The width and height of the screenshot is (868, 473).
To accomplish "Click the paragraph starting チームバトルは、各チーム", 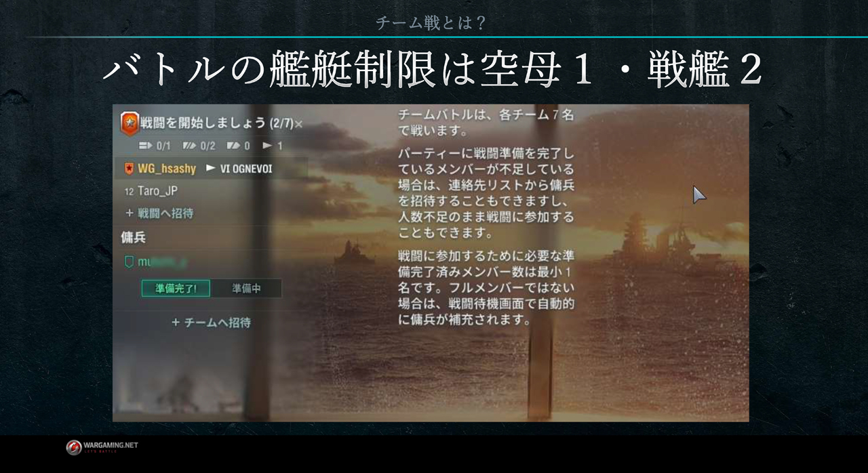I will 486,122.
